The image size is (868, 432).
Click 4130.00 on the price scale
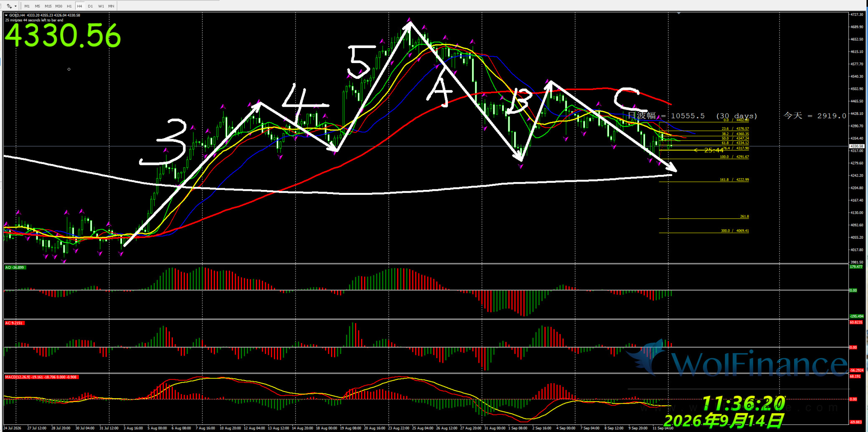[x=857, y=213]
